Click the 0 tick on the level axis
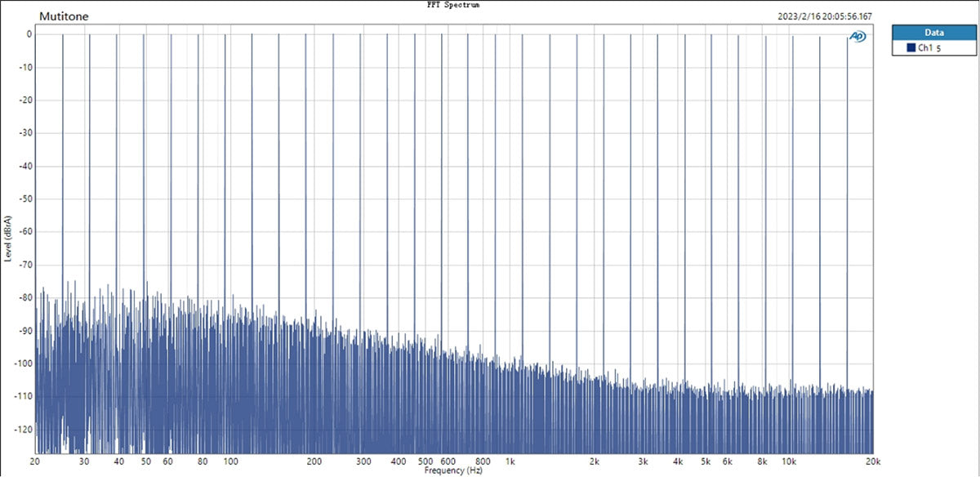 [29, 34]
